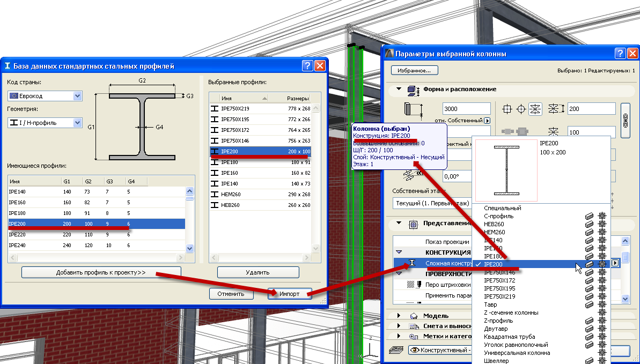Choose Квадратная труба in profile list

(x=510, y=337)
